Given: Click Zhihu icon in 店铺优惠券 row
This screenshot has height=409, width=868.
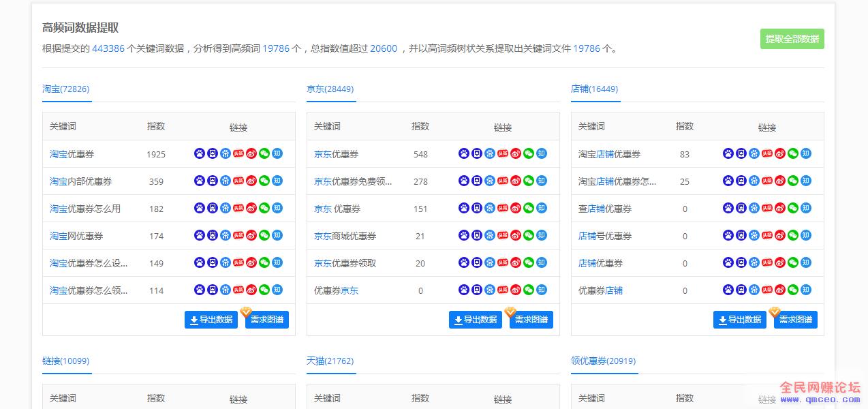Looking at the screenshot, I should pos(806,262).
